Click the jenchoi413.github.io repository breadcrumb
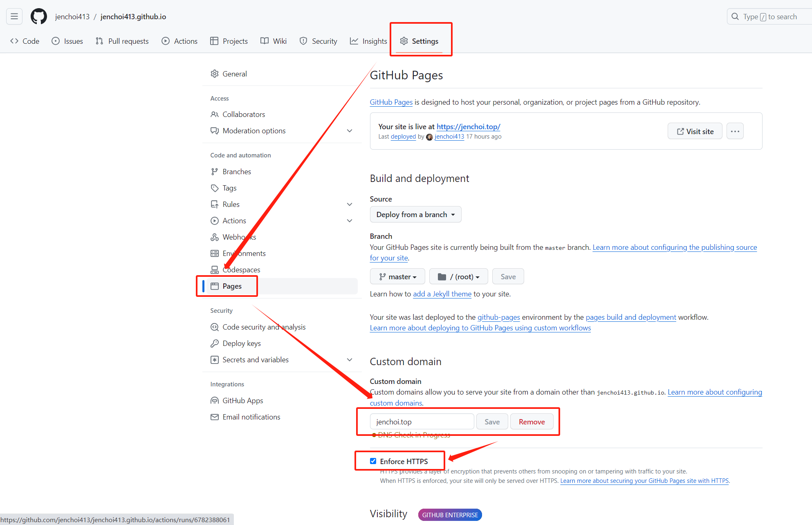The width and height of the screenshot is (812, 525). tap(133, 16)
